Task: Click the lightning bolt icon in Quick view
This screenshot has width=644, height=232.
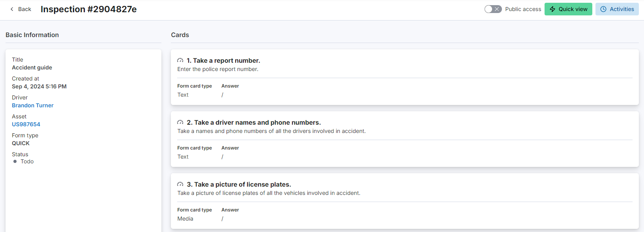Action: coord(552,9)
